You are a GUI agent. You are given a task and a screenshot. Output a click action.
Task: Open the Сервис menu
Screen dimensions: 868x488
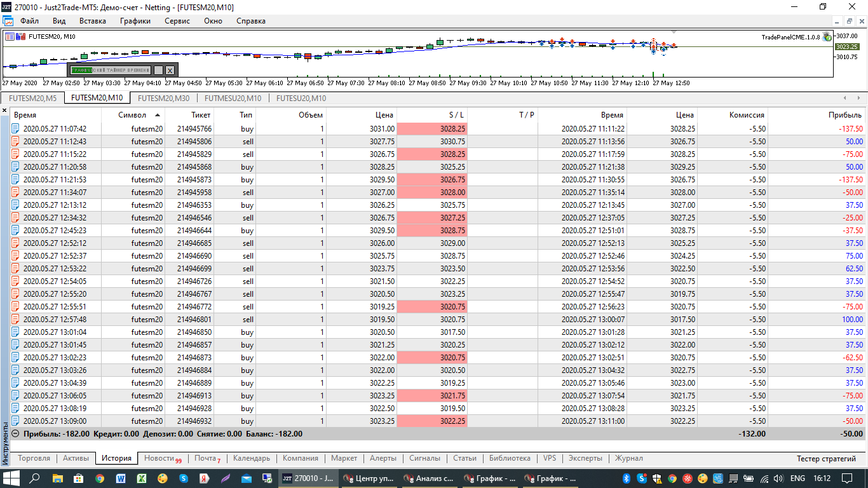177,21
